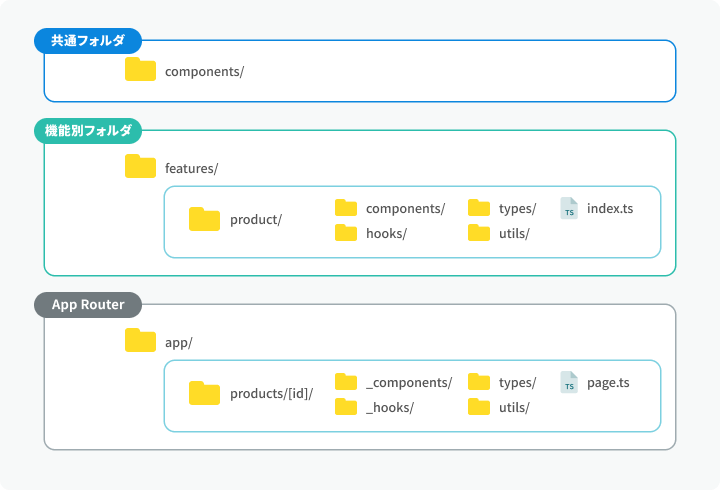Click the page.ts TypeScript file icon
Viewport: 720px width, 490px height.
[569, 383]
